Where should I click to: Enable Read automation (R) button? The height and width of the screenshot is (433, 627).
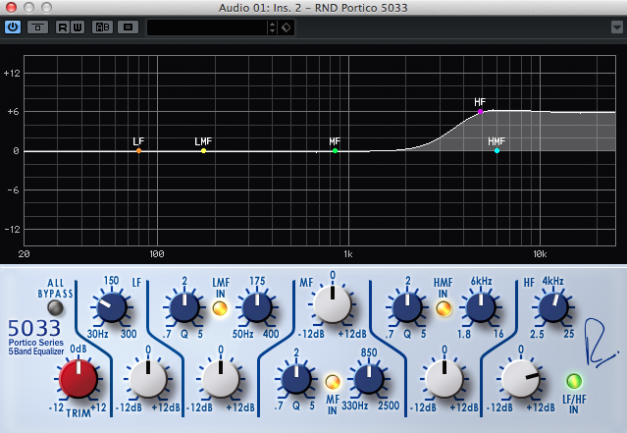[x=63, y=27]
